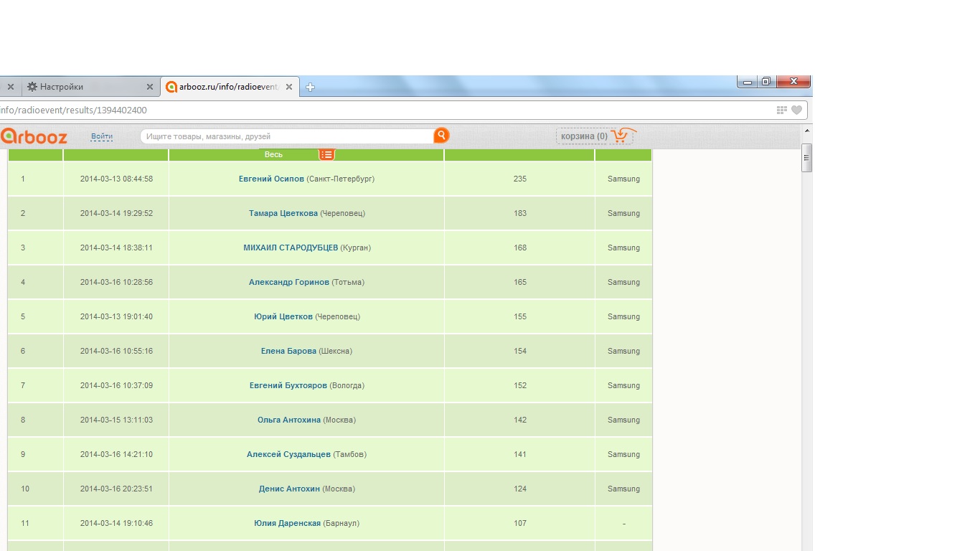Open Алексей Суздальцев profile link
This screenshot has width=980, height=551.
pos(288,454)
